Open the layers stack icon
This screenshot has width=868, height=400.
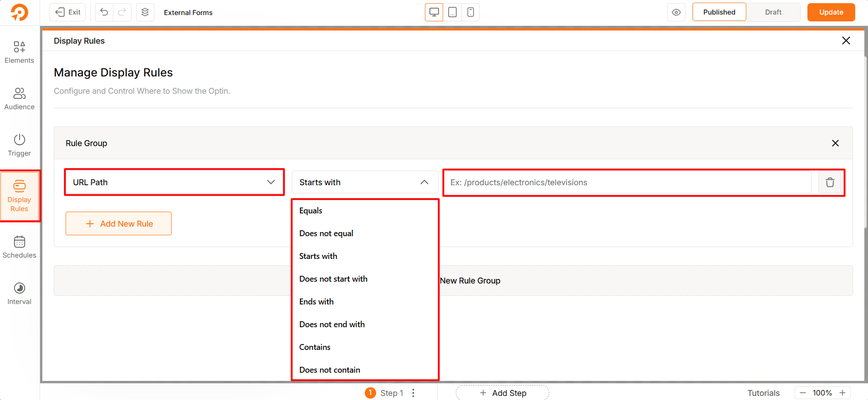tap(145, 12)
